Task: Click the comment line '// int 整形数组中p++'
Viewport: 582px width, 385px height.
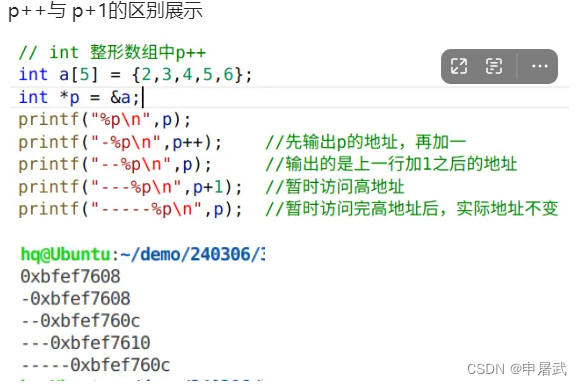Action: 112,52
